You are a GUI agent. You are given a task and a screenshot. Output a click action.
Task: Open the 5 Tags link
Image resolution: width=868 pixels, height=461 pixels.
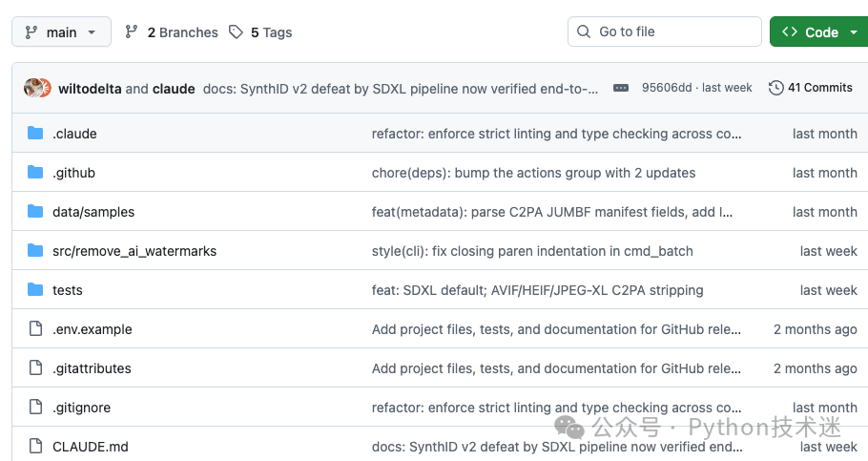click(271, 32)
